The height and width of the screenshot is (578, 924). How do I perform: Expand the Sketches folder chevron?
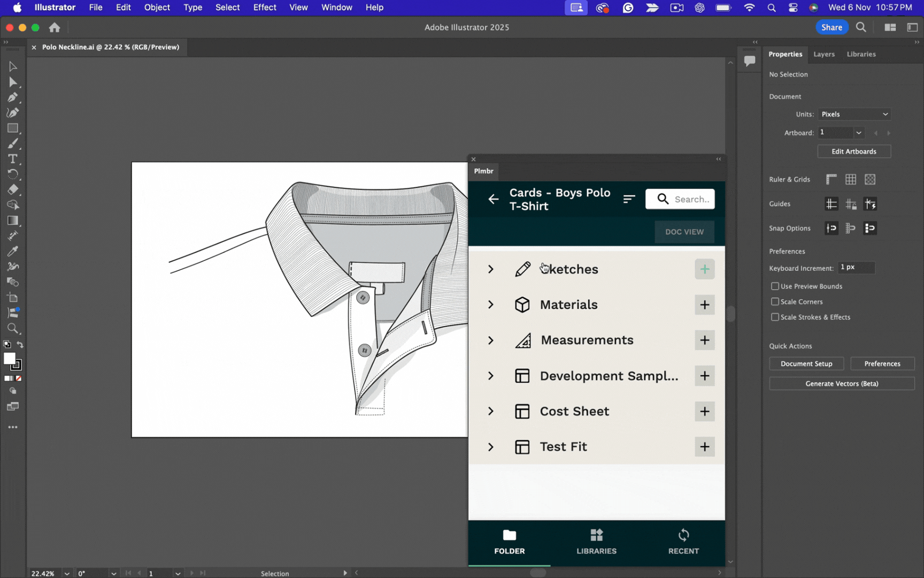[x=490, y=269]
